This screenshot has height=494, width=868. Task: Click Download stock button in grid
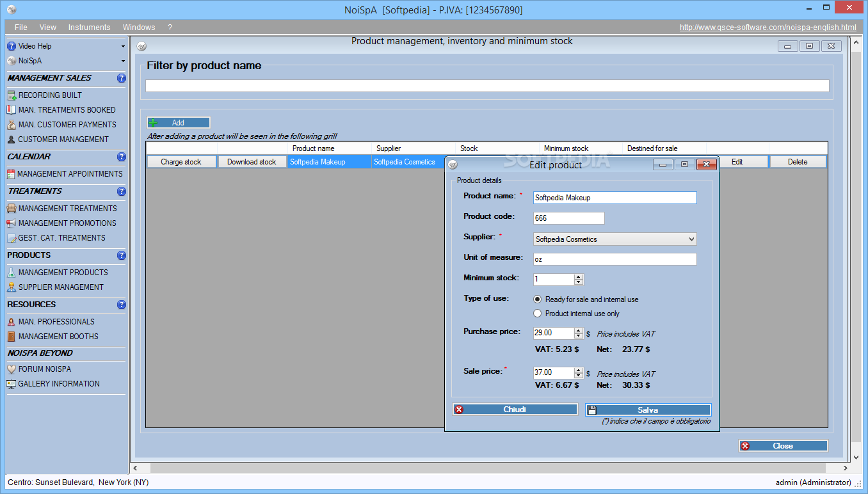pos(252,162)
